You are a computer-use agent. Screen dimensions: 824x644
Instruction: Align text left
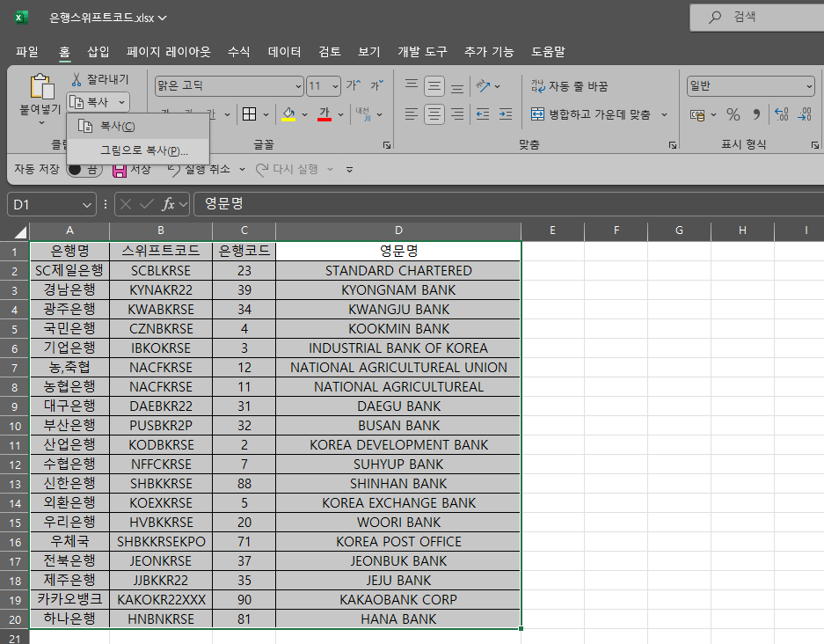pyautogui.click(x=412, y=114)
